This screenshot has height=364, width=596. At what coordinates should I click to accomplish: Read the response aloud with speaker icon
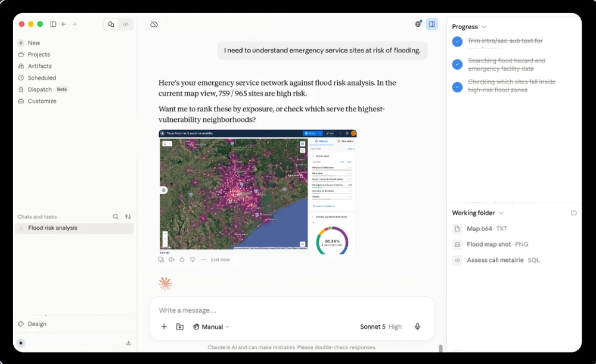(172, 260)
